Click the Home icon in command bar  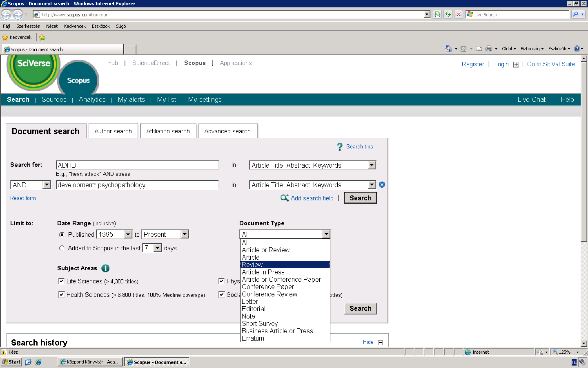click(x=449, y=49)
